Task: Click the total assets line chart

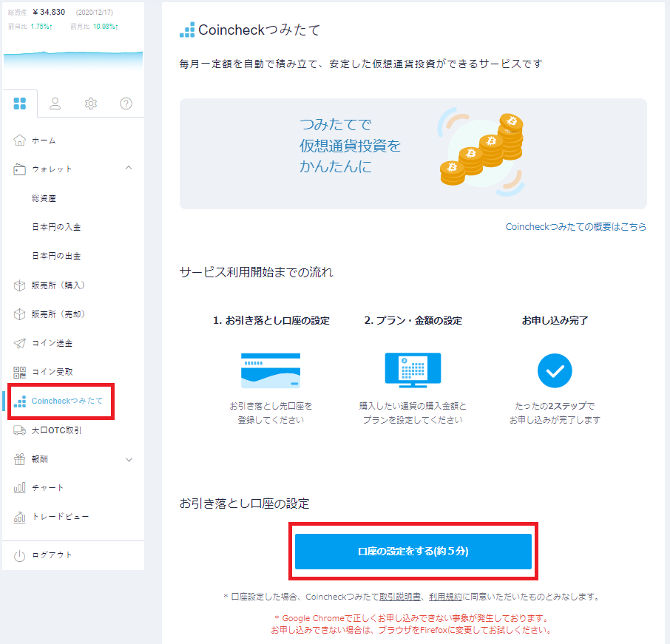Action: click(73, 62)
